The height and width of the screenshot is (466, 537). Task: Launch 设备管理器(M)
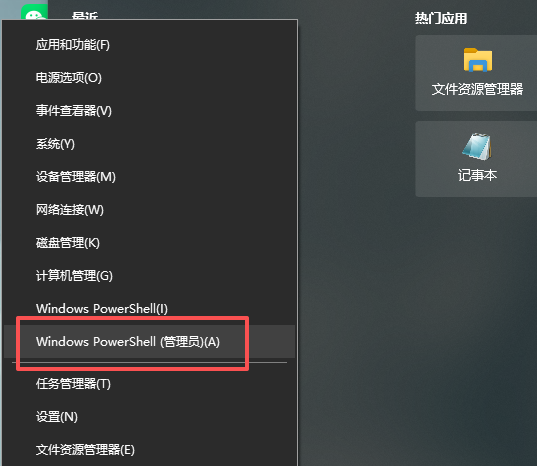[x=150, y=177]
